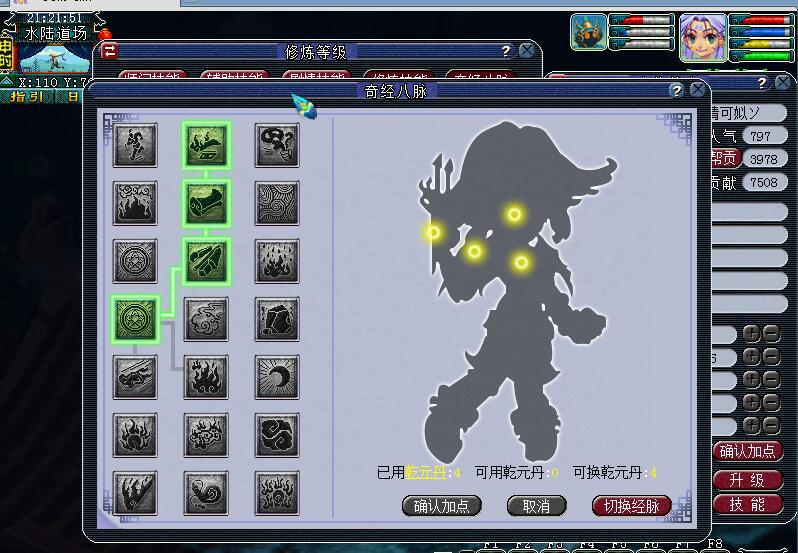Click the third row plus attribute button
This screenshot has height=553, width=798.
[752, 380]
